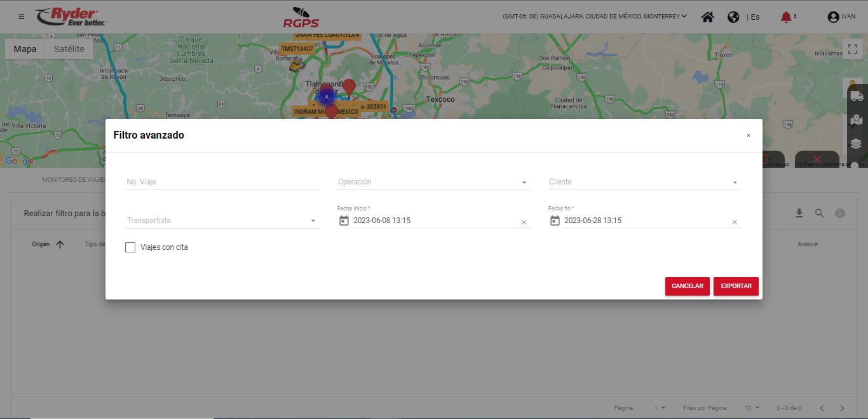
Task: Clear the Fecha Inicio date value
Action: pos(524,222)
